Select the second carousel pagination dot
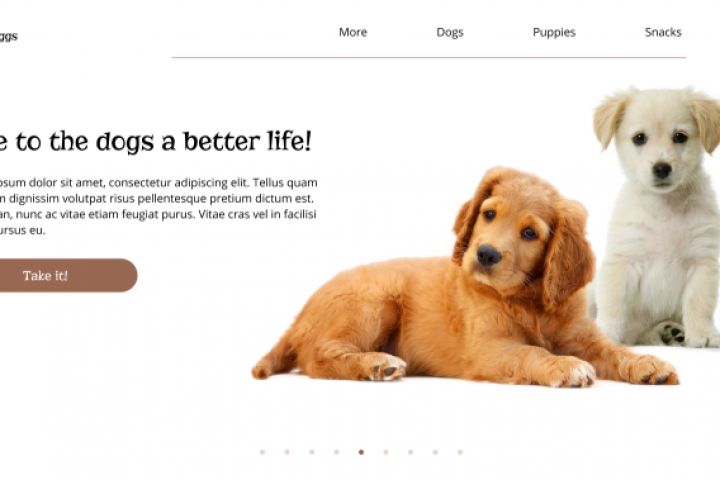This screenshot has height=480, width=720. 287,452
